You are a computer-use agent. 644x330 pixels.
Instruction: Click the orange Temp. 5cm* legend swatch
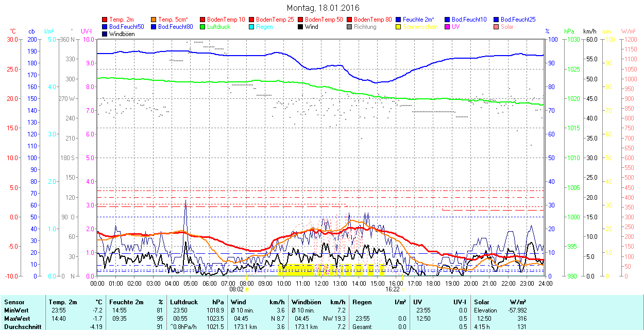154,20
